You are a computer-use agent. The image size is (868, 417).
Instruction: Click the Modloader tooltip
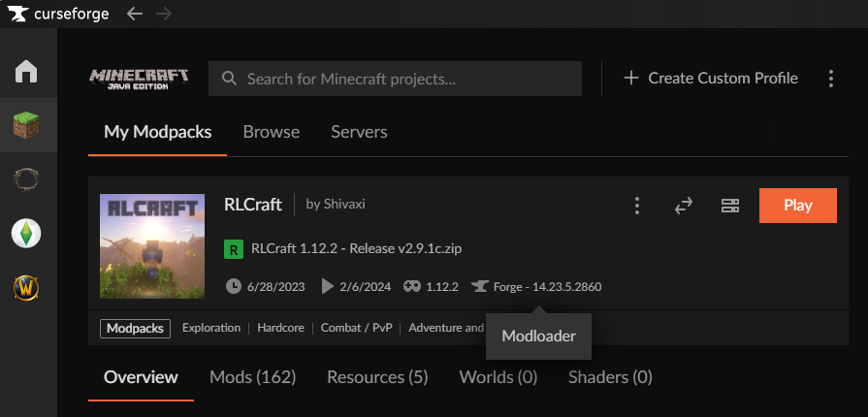click(x=538, y=337)
